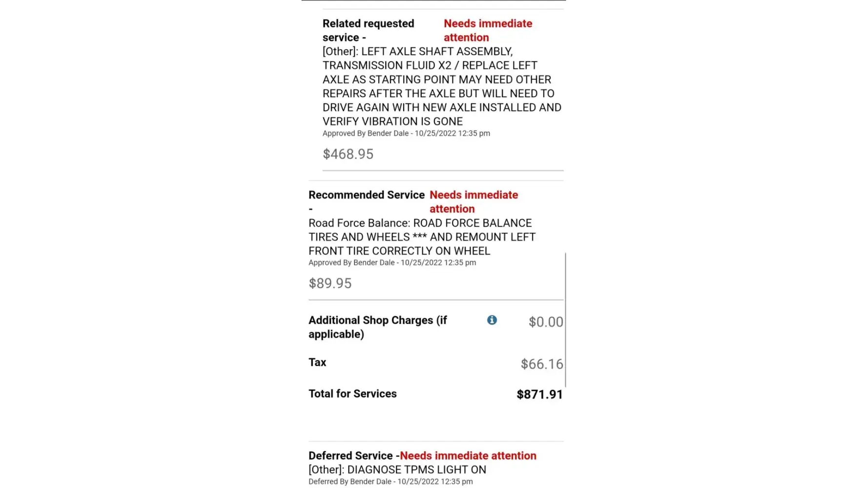Screen dimensions: 868x488
Task: Click the approval line under Road Force Balance
Action: [392, 263]
